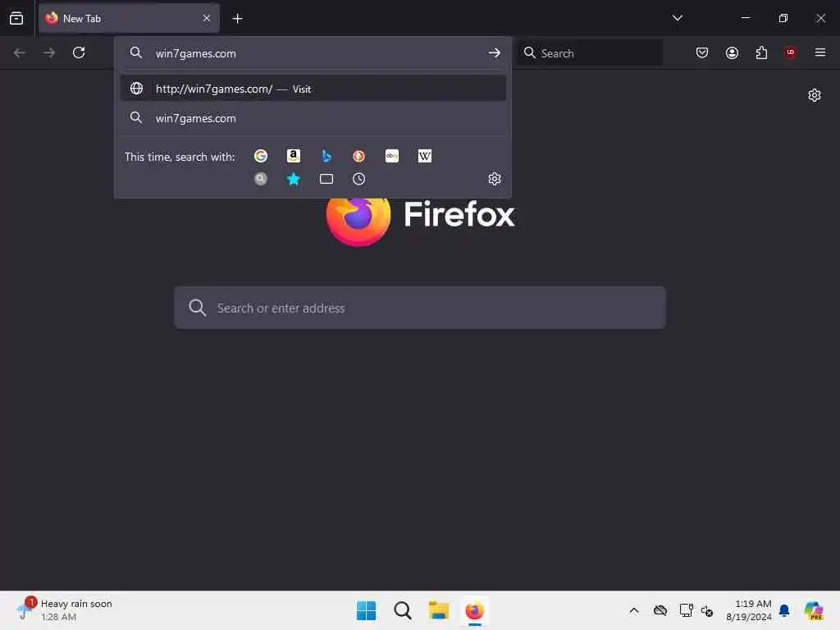Search this time with Bing
The image size is (840, 630).
point(326,156)
